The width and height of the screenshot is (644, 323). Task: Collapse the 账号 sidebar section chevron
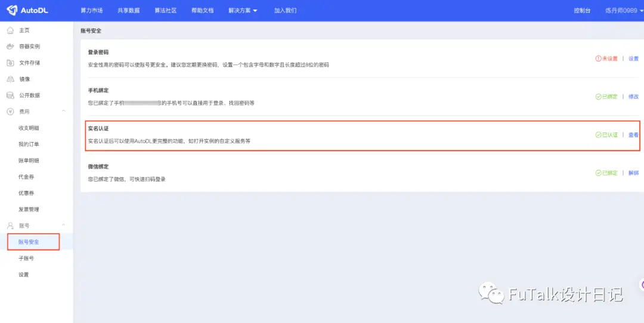click(64, 225)
